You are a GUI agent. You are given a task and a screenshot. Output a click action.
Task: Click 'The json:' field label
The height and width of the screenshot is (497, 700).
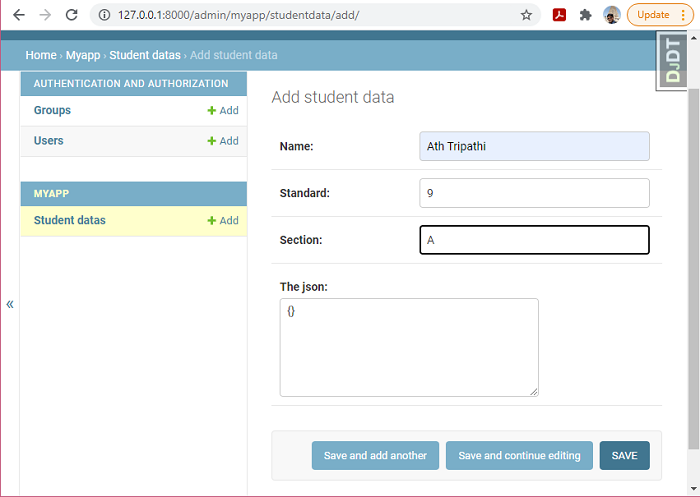[x=304, y=287]
